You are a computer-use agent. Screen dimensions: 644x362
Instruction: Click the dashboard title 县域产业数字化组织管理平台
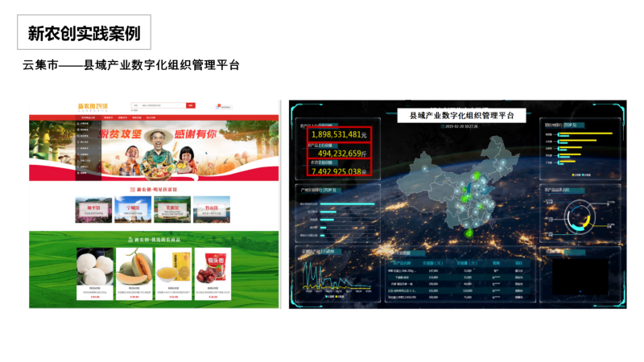coord(461,115)
